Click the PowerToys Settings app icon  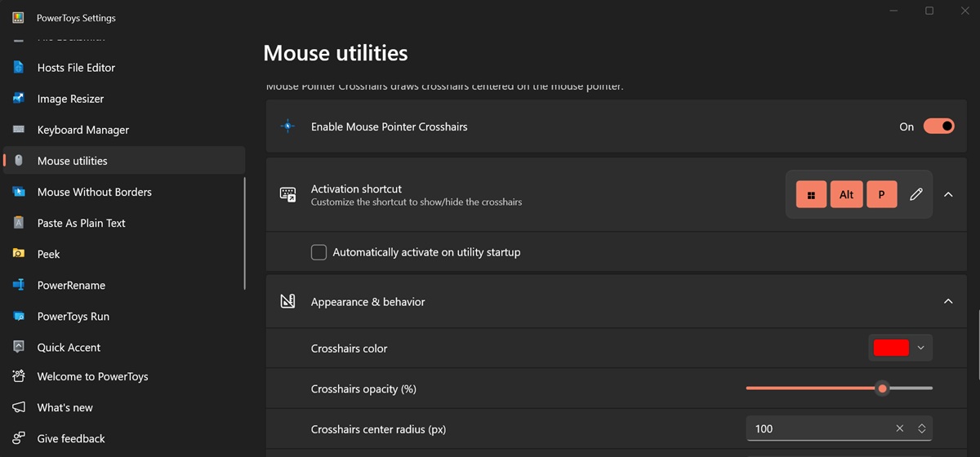(x=18, y=17)
